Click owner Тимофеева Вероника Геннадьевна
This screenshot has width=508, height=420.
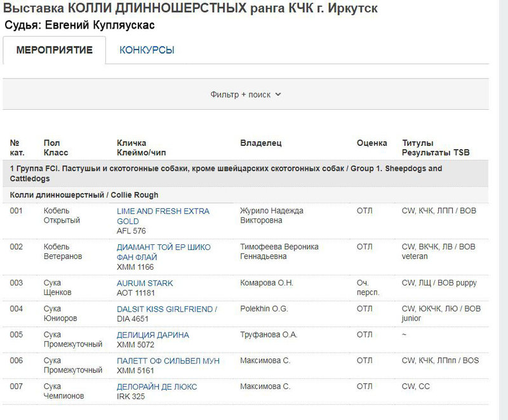coord(279,251)
